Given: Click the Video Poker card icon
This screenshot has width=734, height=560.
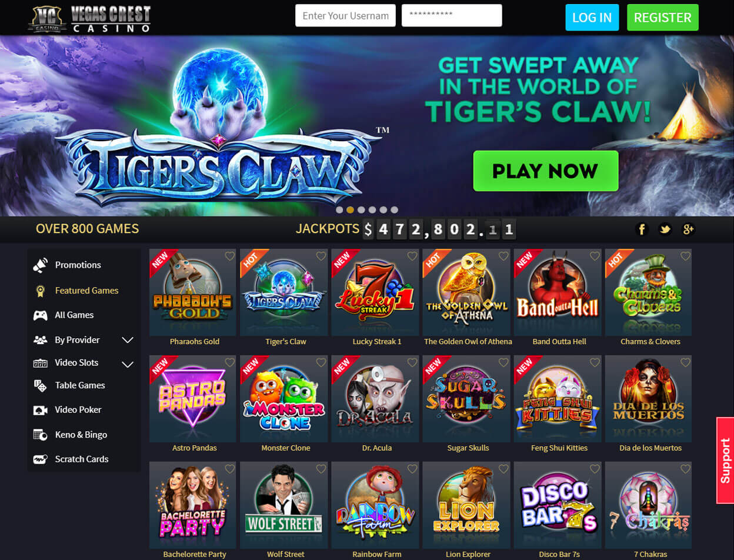Looking at the screenshot, I should (40, 410).
